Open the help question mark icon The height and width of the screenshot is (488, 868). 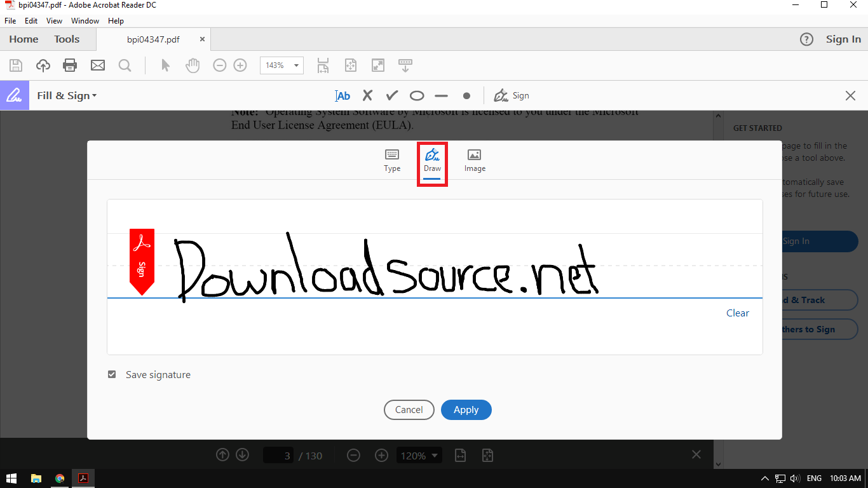pyautogui.click(x=806, y=39)
